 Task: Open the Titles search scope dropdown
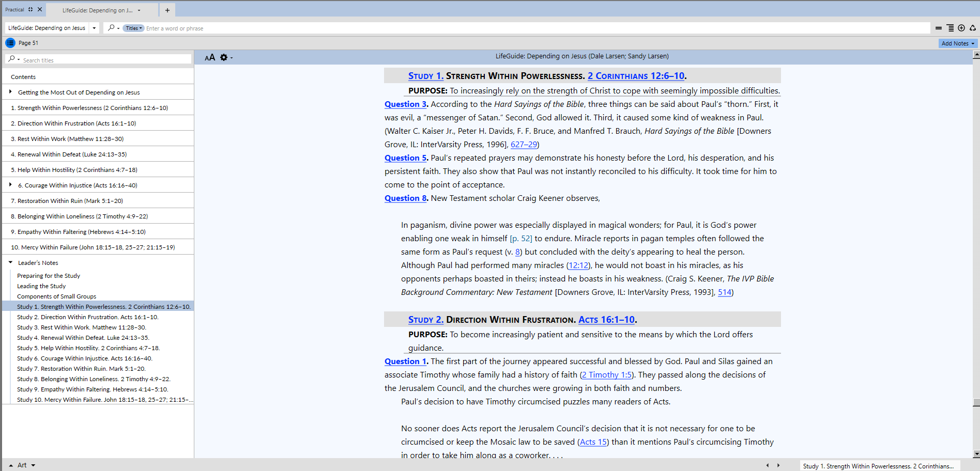point(133,28)
